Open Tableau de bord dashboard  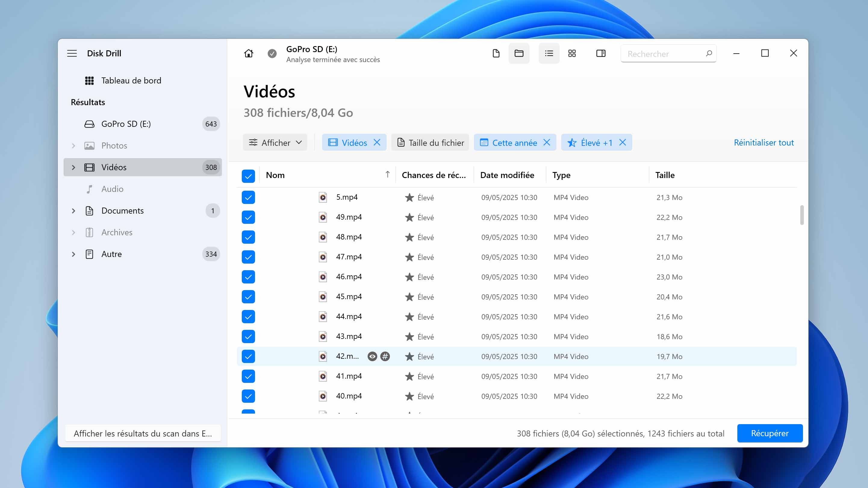coord(131,81)
